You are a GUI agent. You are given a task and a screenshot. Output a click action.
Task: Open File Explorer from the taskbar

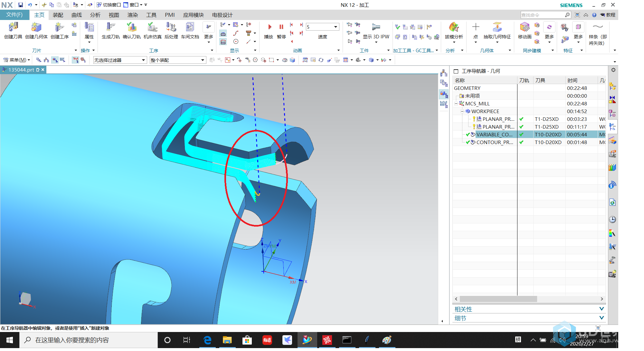click(227, 340)
